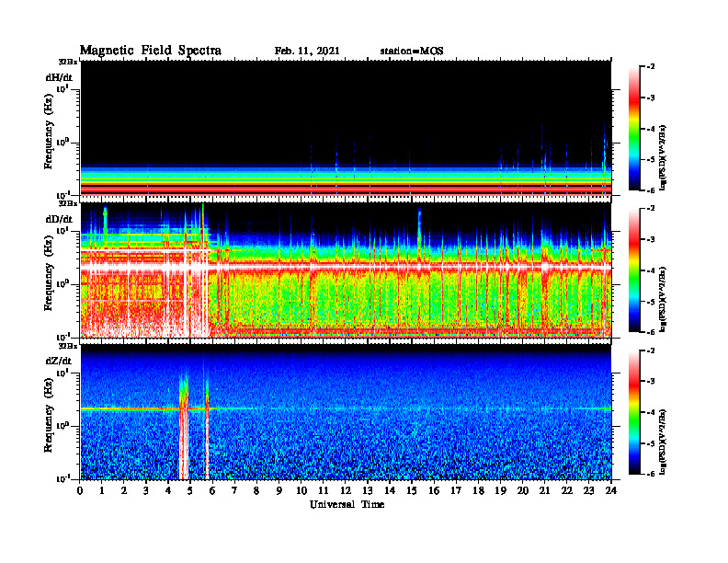The width and height of the screenshot is (728, 563).
Task: Click hour 19 on the Universal Time axis
Action: coord(500,490)
